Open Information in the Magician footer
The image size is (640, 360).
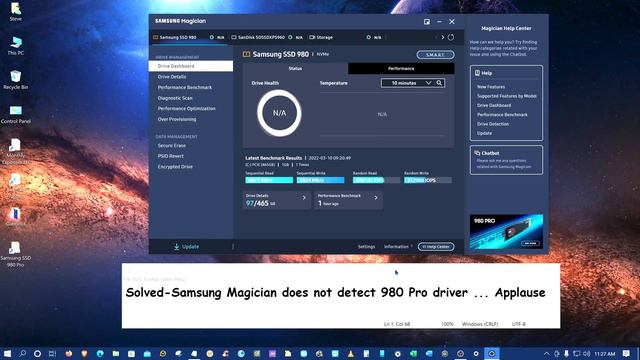click(396, 247)
